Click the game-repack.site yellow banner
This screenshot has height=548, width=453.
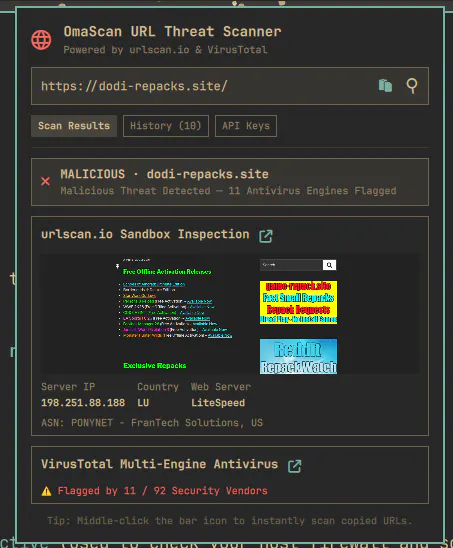[299, 302]
